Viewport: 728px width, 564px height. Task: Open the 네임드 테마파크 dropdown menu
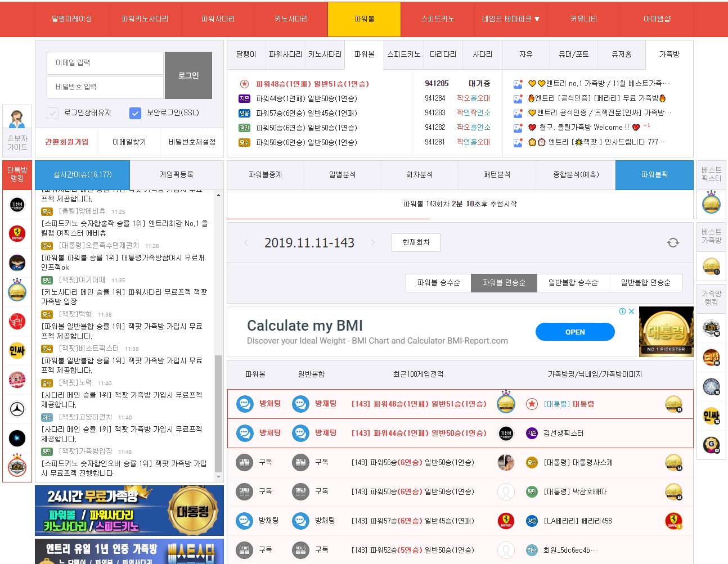tap(510, 19)
